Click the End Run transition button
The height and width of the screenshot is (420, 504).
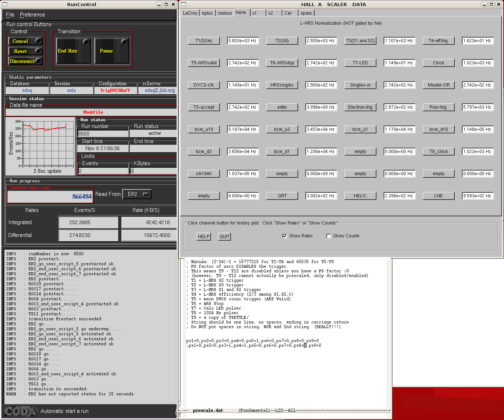coord(73,51)
